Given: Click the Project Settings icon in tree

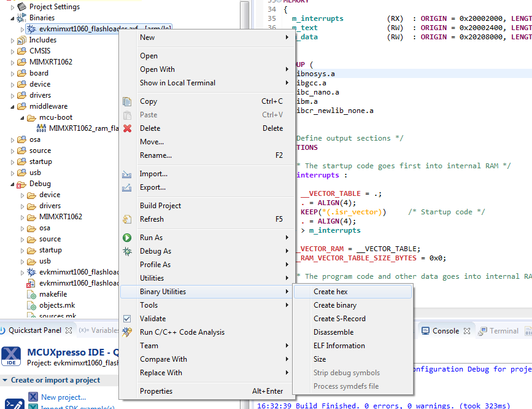Looking at the screenshot, I should point(21,7).
